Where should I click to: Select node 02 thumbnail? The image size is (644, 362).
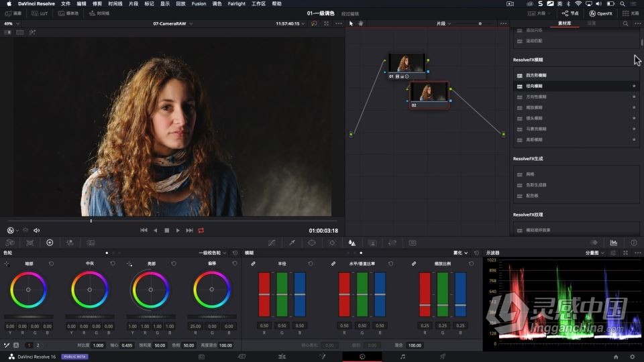429,92
